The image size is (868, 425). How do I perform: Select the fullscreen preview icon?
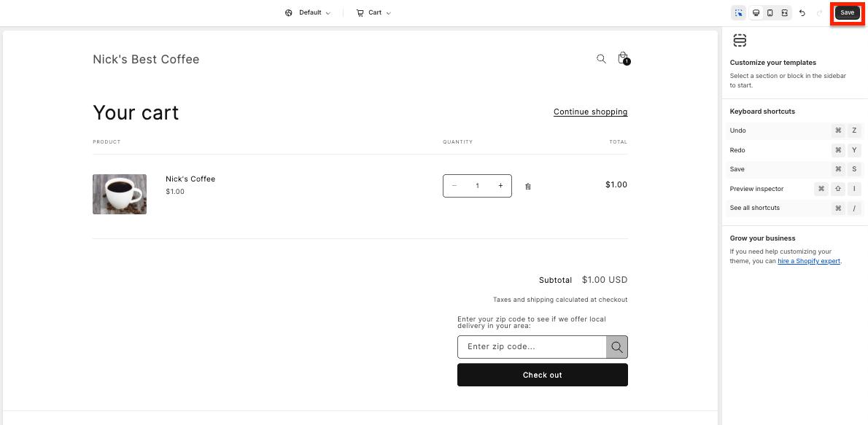(x=784, y=12)
